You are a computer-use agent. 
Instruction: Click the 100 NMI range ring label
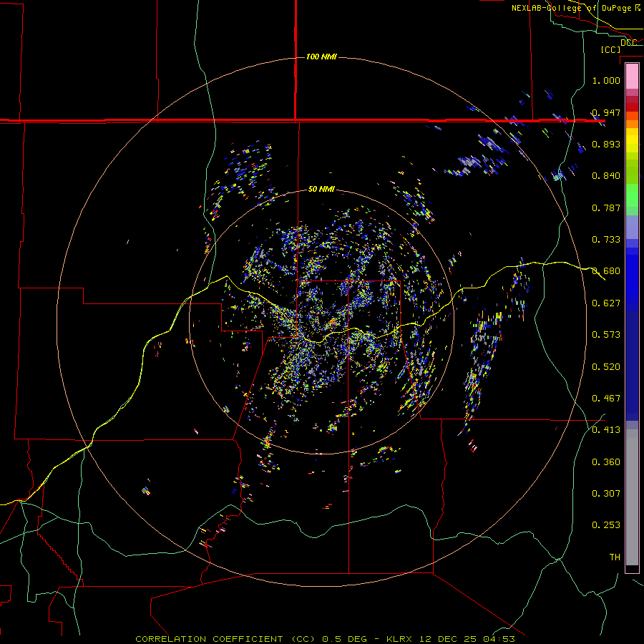coord(321,57)
